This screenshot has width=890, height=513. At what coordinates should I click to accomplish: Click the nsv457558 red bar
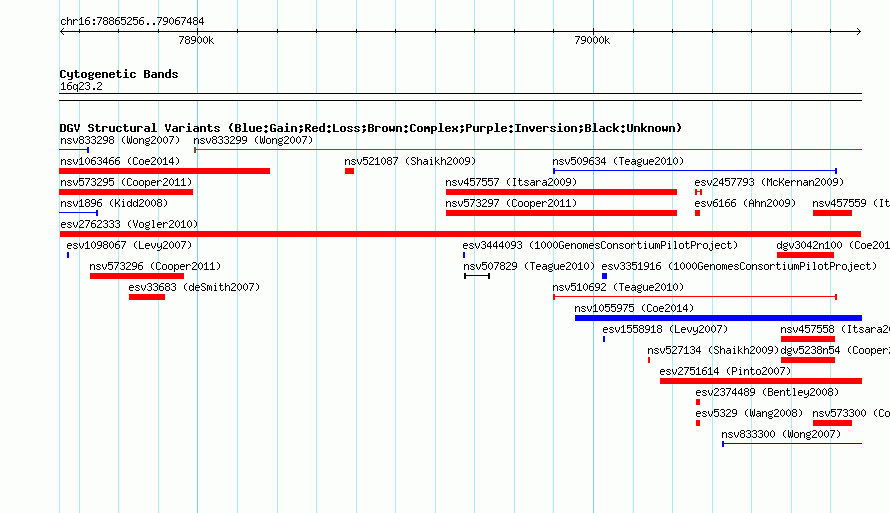808,339
